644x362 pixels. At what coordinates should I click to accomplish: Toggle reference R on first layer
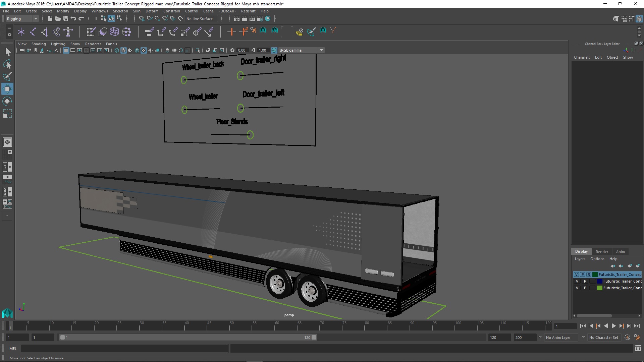(x=589, y=275)
